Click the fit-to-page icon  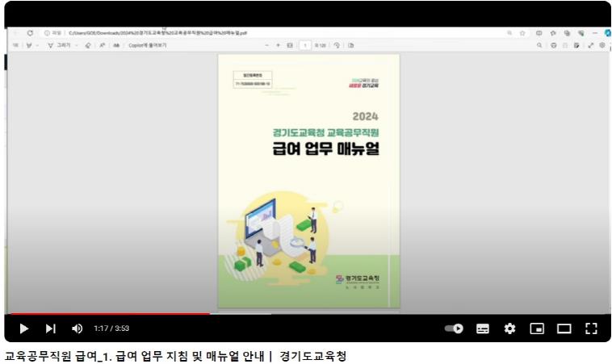[290, 45]
